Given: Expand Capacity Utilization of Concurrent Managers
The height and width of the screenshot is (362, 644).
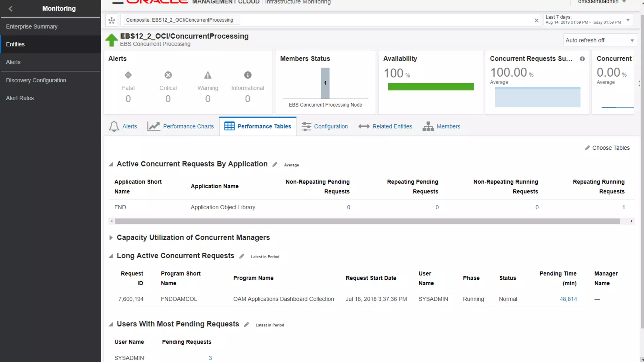Looking at the screenshot, I should pos(111,238).
